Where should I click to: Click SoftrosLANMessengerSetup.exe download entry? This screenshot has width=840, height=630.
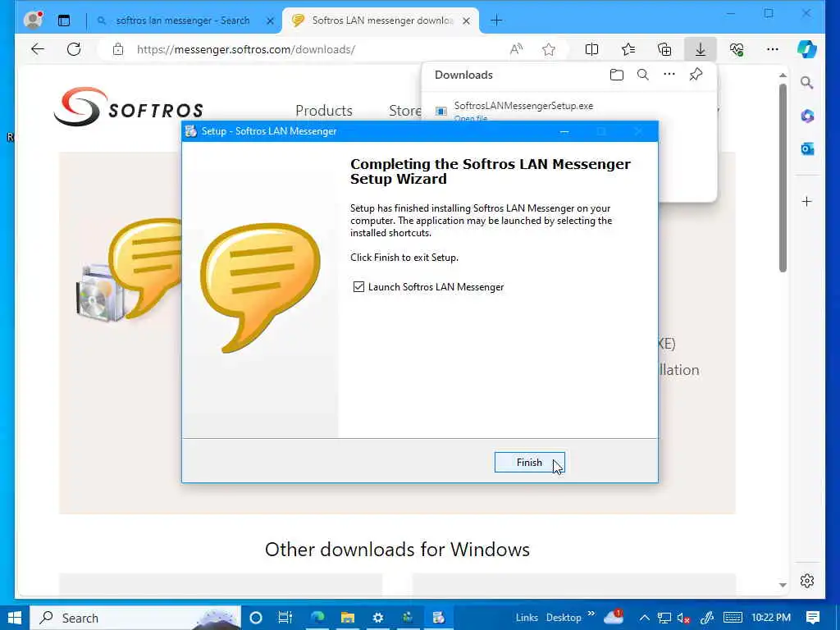523,106
